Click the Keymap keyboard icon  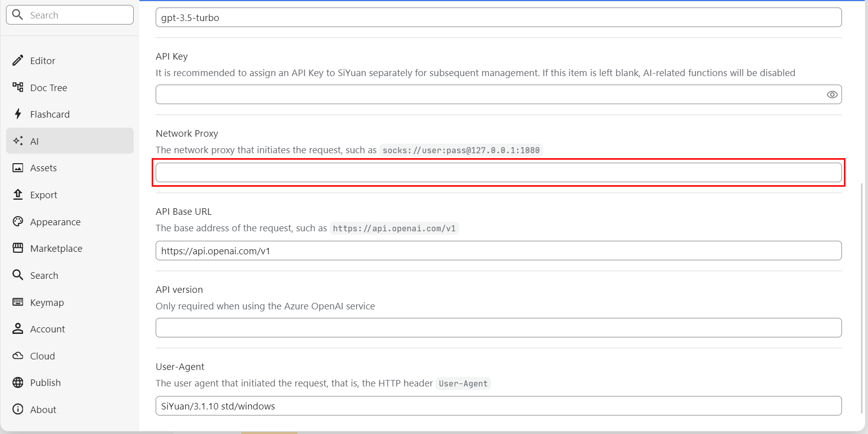[18, 302]
